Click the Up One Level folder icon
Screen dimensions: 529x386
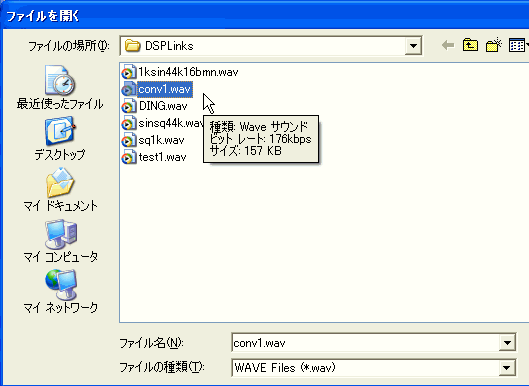pyautogui.click(x=470, y=45)
